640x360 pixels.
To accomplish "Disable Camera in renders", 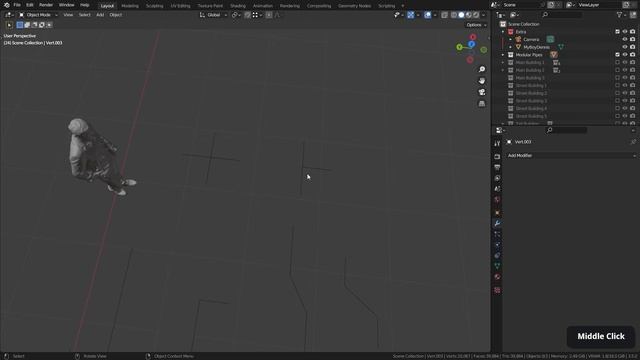I will point(632,40).
